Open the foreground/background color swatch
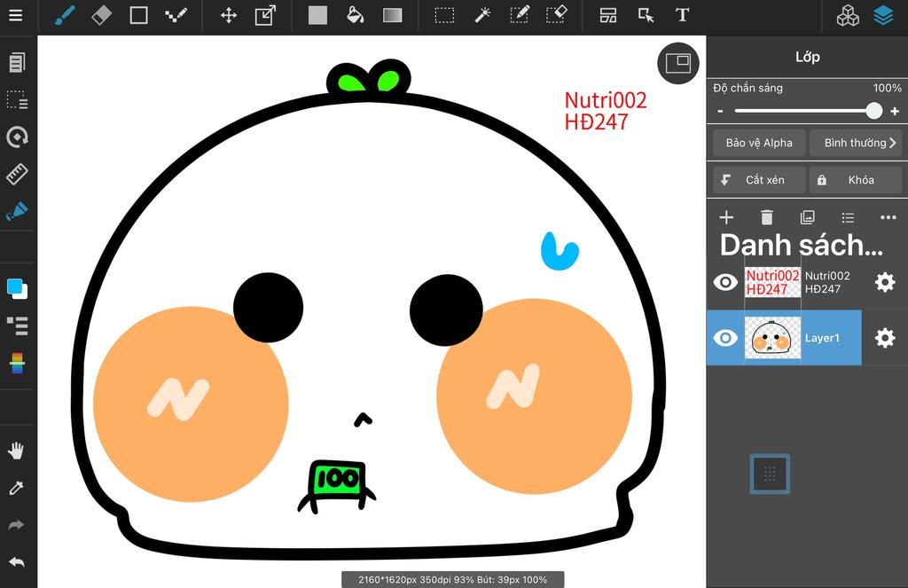The height and width of the screenshot is (588, 908). (17, 288)
